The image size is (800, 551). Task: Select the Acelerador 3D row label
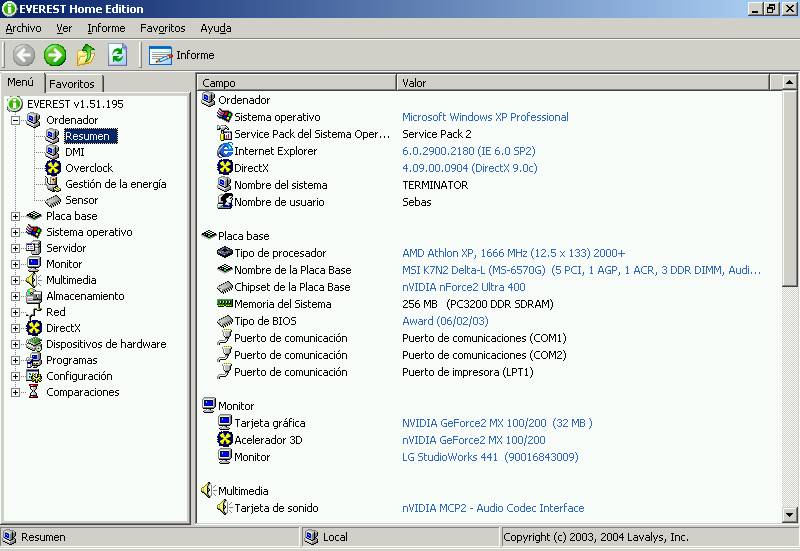pos(268,440)
